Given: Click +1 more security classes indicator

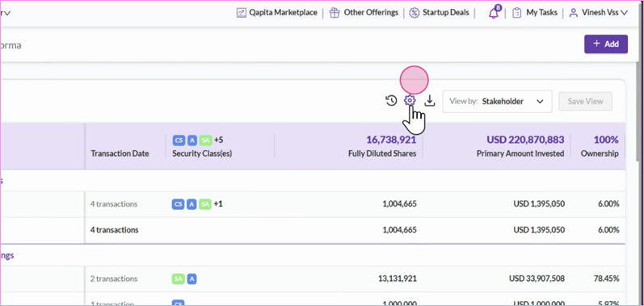Looking at the screenshot, I should point(218,203).
